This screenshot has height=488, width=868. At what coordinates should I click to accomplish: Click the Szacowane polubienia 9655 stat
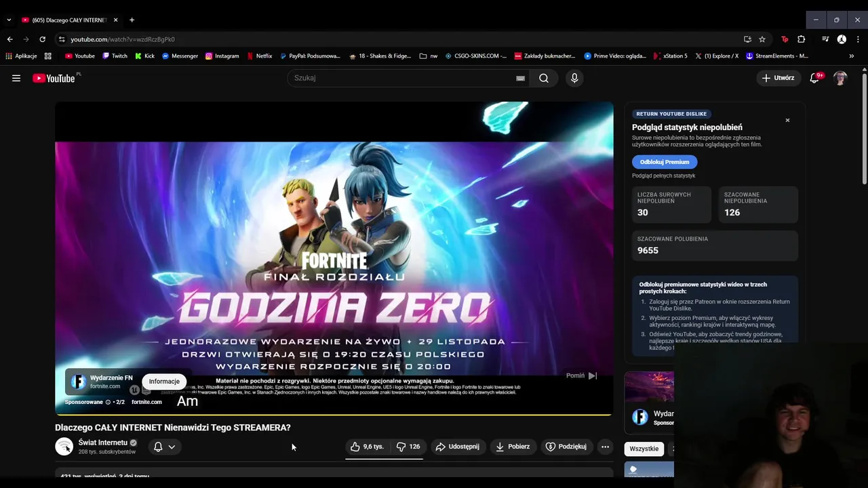pos(715,246)
